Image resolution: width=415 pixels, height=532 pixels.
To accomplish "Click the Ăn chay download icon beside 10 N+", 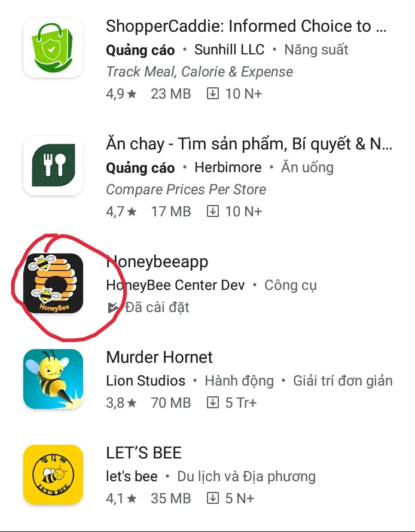I will click(x=213, y=212).
